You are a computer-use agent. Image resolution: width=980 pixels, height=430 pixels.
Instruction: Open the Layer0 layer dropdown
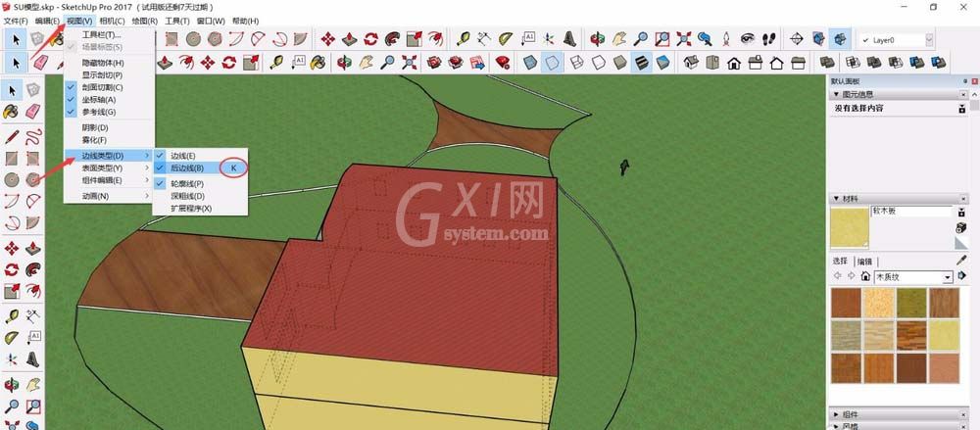click(x=929, y=40)
